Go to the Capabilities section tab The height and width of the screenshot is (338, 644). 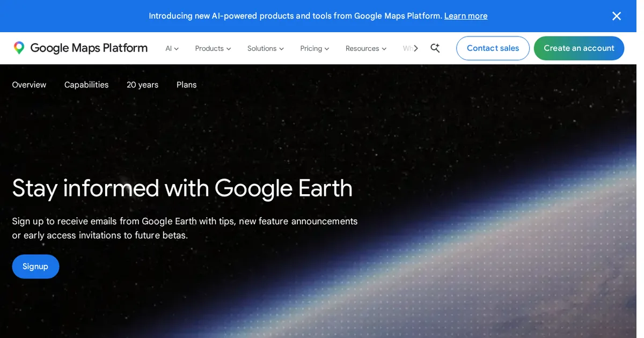pos(86,85)
